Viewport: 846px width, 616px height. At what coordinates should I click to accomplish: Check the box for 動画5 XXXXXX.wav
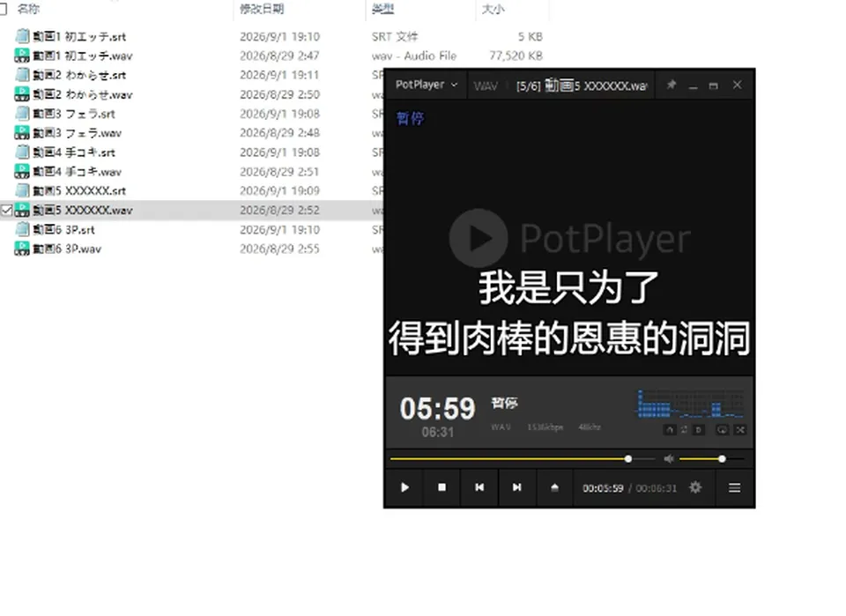(x=6, y=211)
